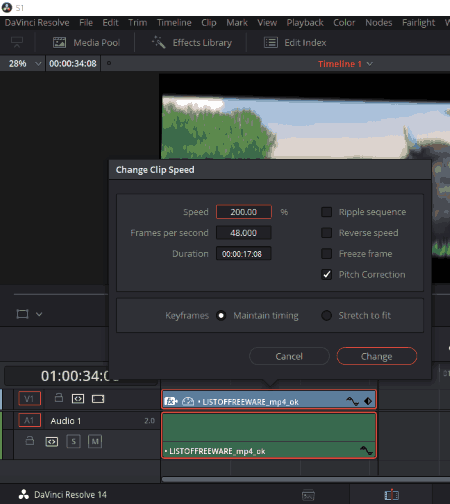Screen dimensions: 450x504
Task: Click the Change button
Action: click(377, 356)
